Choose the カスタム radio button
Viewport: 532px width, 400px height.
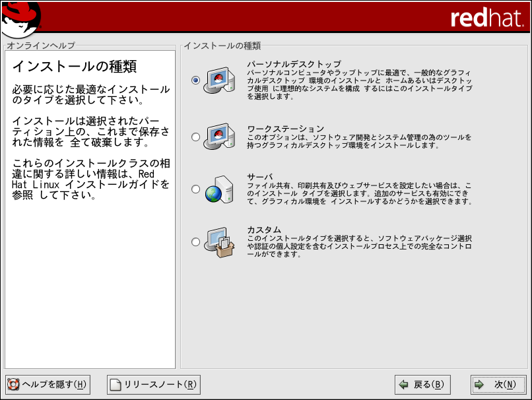tap(195, 242)
